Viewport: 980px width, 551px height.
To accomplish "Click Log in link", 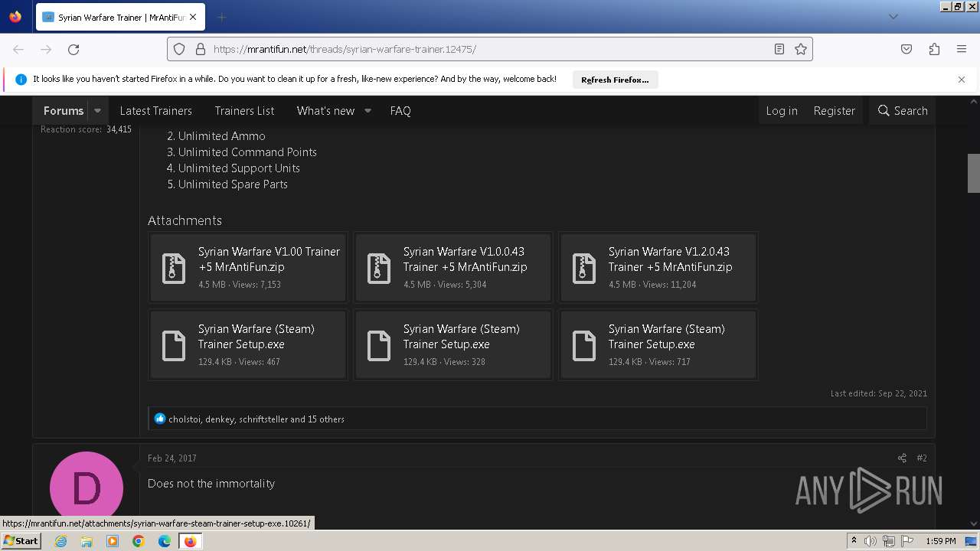I will 782,111.
